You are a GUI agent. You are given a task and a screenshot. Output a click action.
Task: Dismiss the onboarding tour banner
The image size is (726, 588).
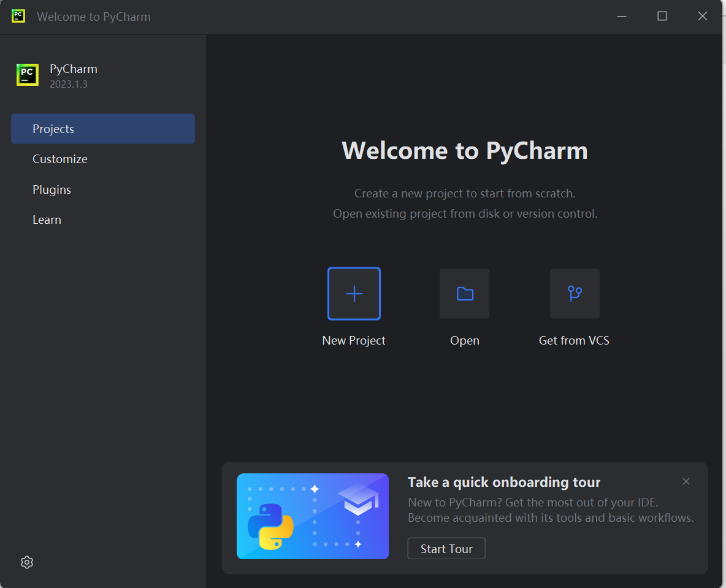(686, 481)
